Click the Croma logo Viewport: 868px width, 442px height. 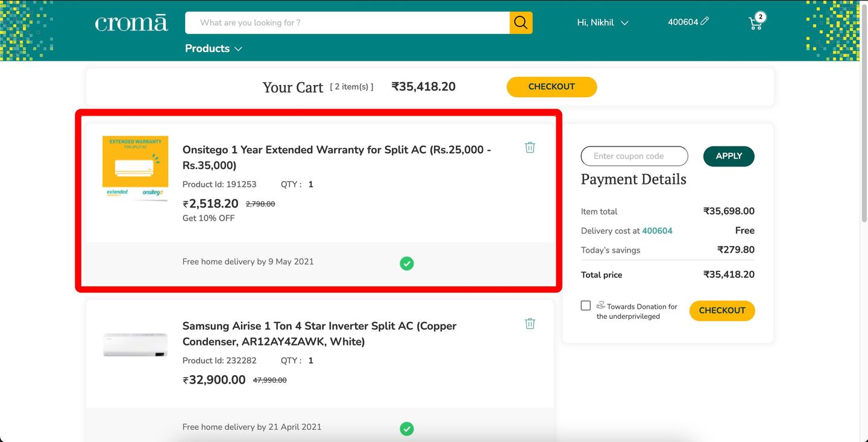point(131,23)
